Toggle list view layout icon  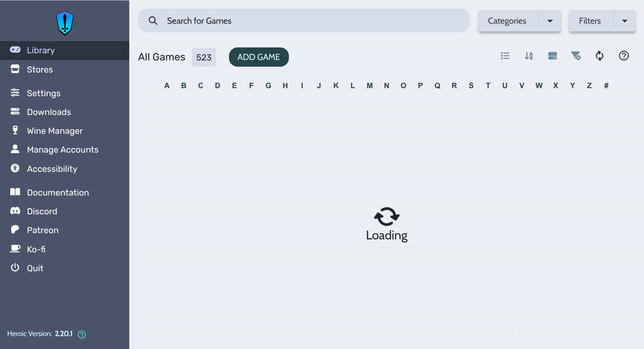pyautogui.click(x=505, y=56)
